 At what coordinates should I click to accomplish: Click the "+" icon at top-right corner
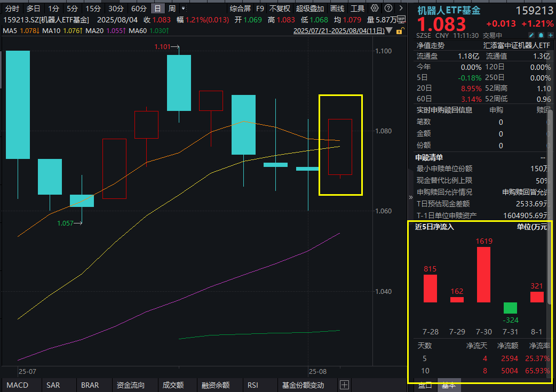(x=550, y=34)
